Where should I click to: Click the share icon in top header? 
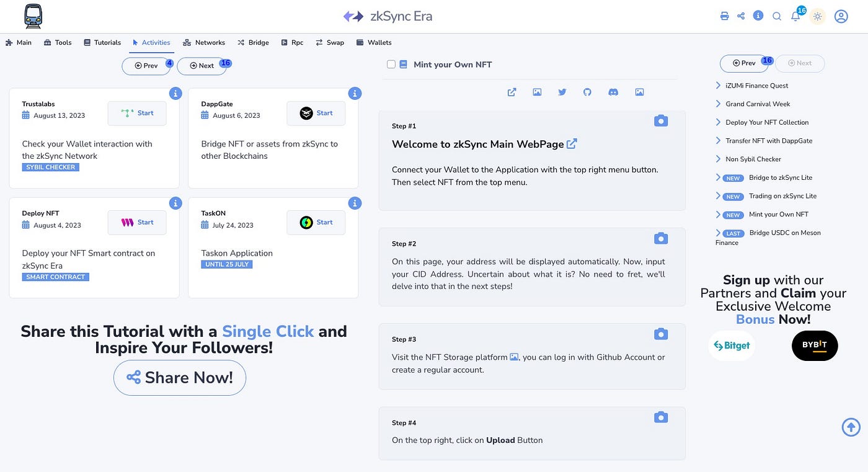741,16
